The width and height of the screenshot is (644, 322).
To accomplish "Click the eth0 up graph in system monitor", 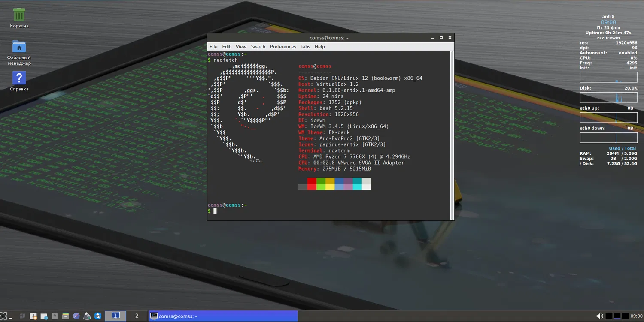I will [x=608, y=117].
